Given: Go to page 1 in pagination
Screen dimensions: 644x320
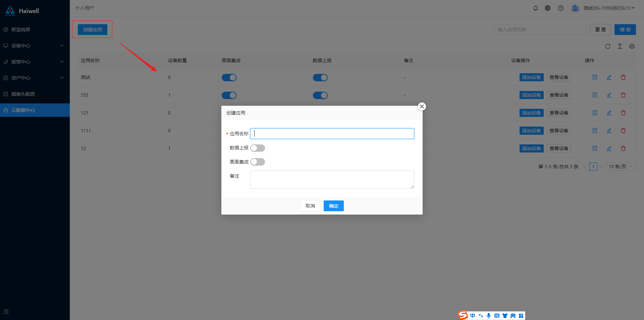Looking at the screenshot, I should pos(593,167).
